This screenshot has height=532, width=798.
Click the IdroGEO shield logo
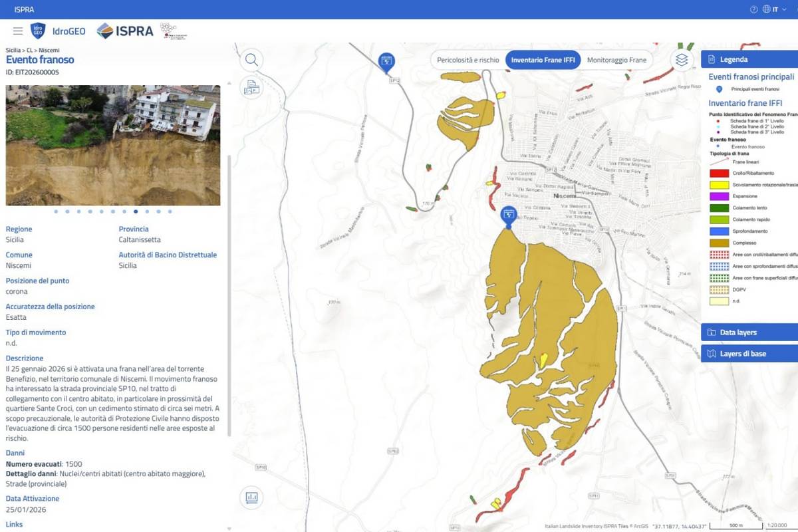(x=38, y=31)
